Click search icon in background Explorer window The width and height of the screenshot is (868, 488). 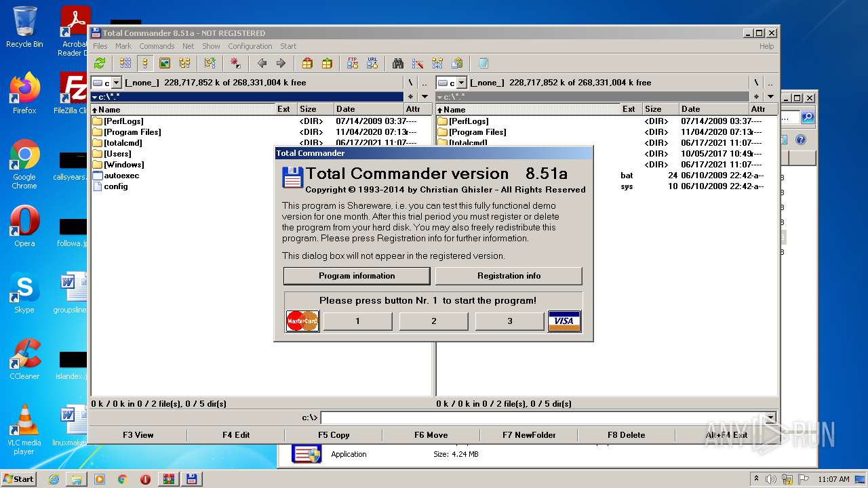pyautogui.click(x=808, y=117)
